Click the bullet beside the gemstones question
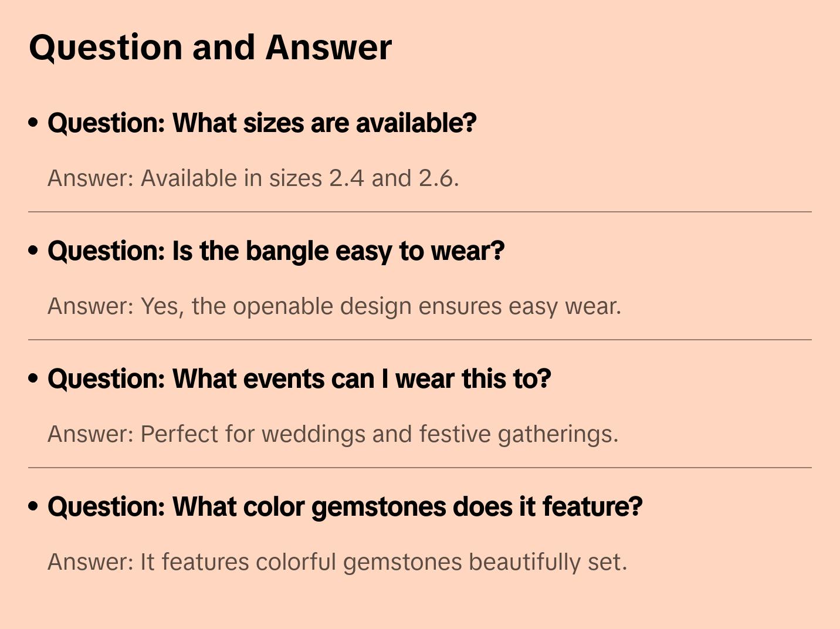840x629 pixels. [x=33, y=506]
